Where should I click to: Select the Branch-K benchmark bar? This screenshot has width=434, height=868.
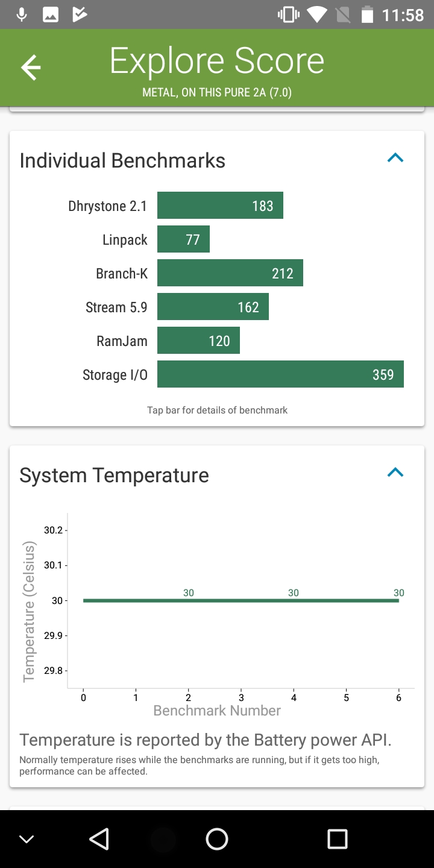[230, 273]
